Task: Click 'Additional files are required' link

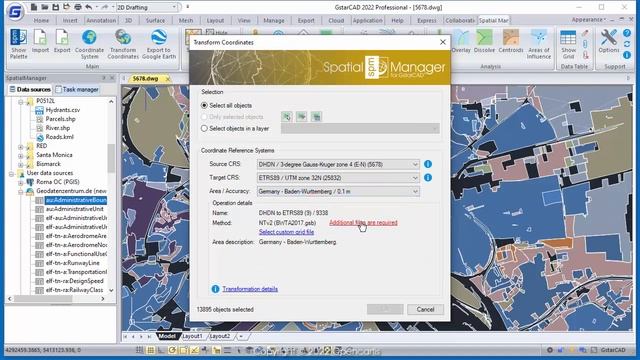Action: pos(363,223)
